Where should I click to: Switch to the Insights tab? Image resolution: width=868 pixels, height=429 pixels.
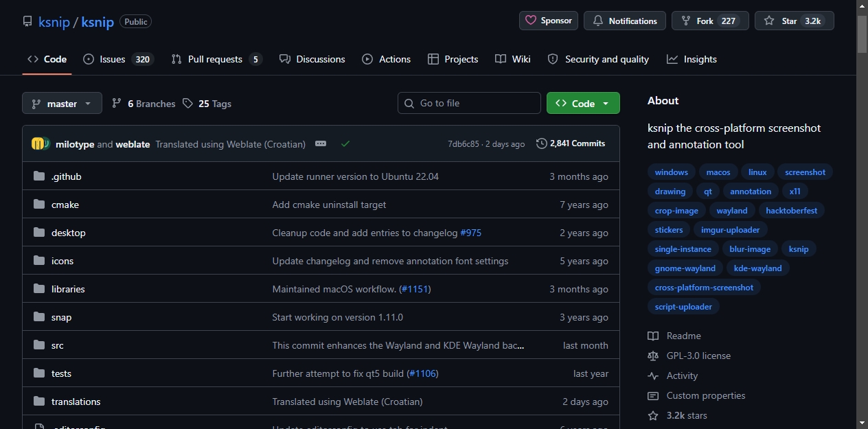coord(692,59)
